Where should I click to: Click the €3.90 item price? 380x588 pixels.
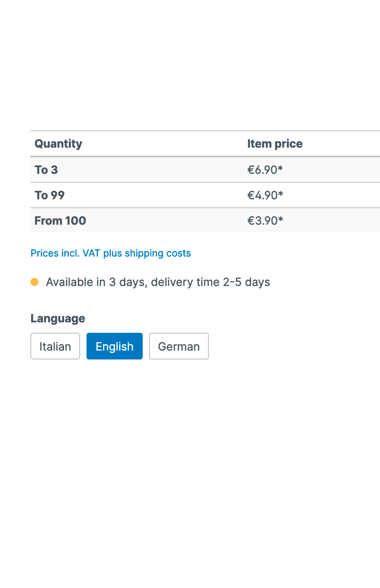(x=262, y=221)
